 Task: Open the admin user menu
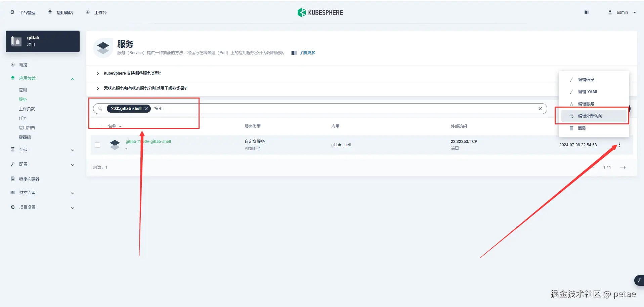click(622, 12)
